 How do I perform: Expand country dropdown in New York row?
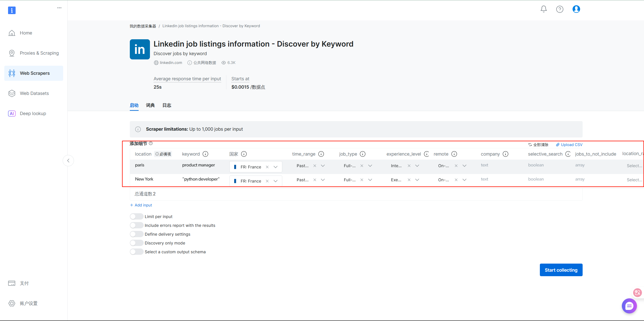tap(275, 181)
